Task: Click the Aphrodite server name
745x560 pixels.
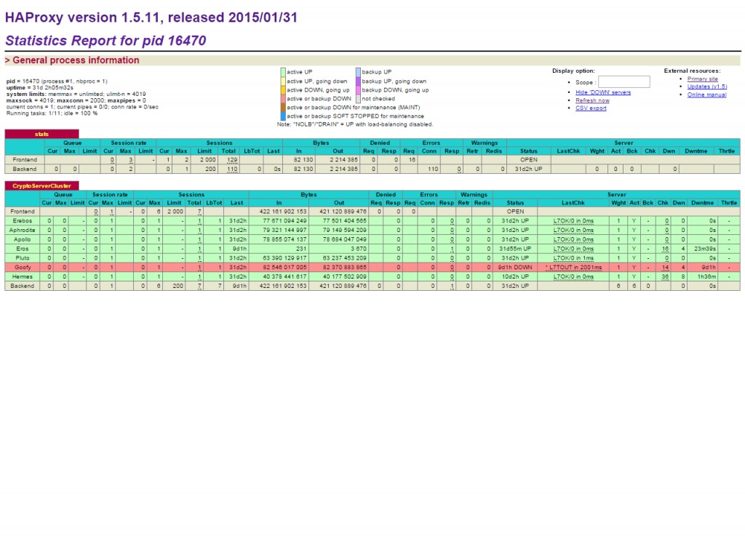Action: pyautogui.click(x=23, y=231)
